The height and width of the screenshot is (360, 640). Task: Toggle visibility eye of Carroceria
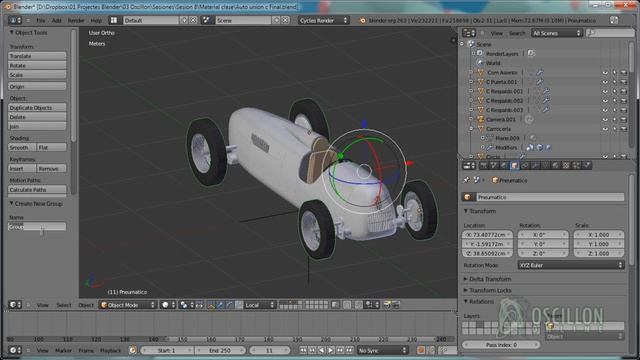coord(605,129)
